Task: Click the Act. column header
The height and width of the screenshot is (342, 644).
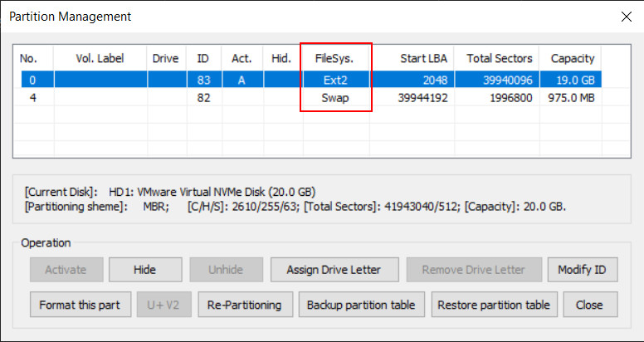Action: tap(242, 58)
